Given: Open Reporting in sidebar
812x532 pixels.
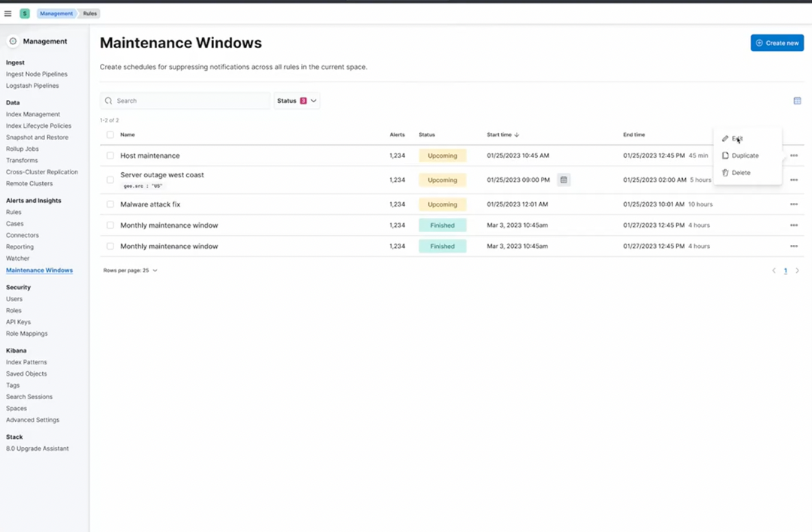Looking at the screenshot, I should pyautogui.click(x=20, y=246).
